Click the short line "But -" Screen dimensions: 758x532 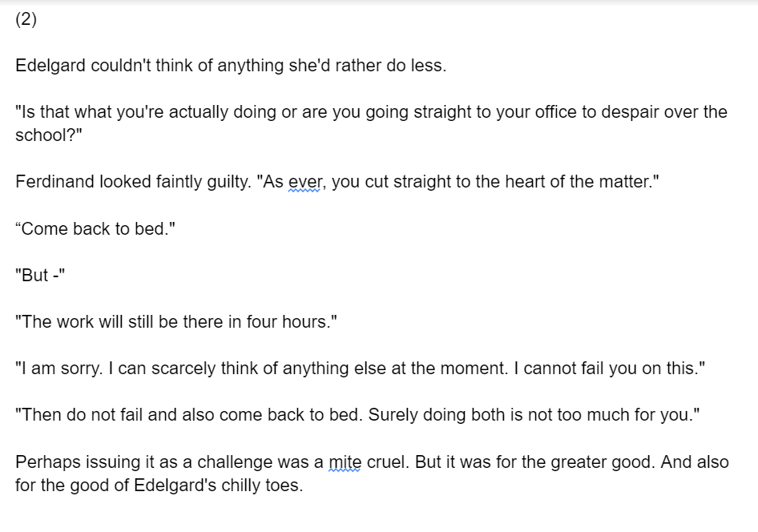pos(40,276)
